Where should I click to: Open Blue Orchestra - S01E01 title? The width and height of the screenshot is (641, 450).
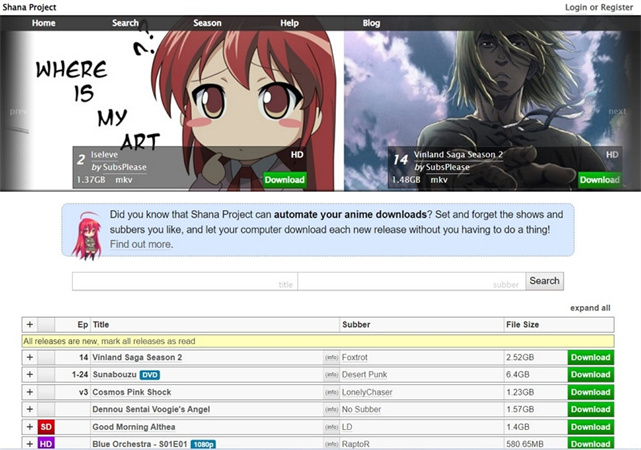point(140,444)
